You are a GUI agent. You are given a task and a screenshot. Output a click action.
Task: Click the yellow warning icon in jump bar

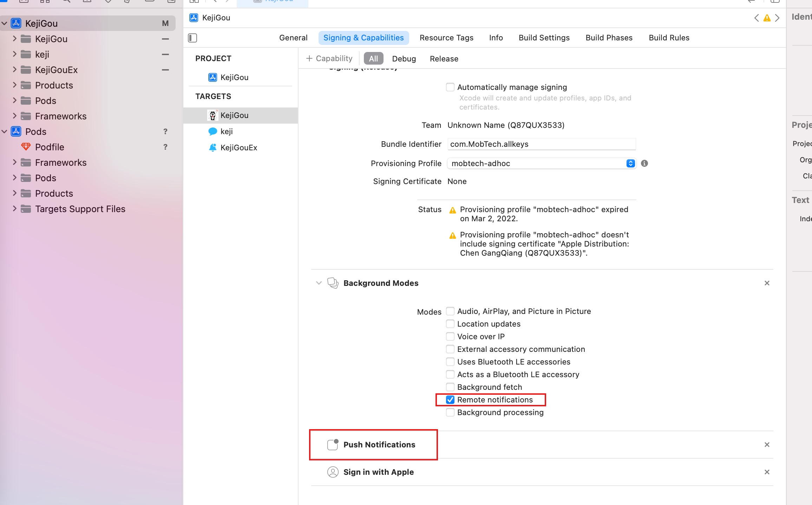click(x=767, y=18)
